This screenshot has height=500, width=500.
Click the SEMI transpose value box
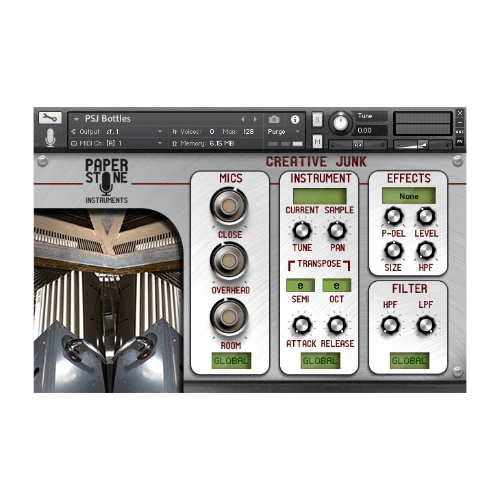pyautogui.click(x=300, y=285)
